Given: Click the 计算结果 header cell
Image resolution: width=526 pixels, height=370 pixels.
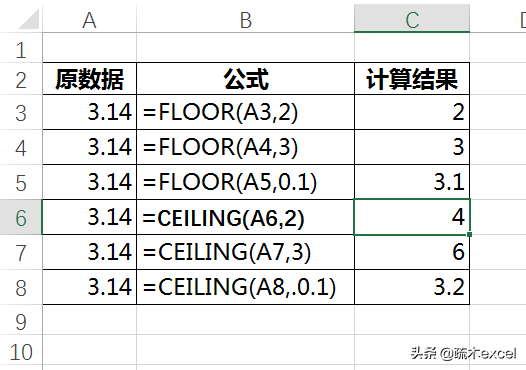Looking at the screenshot, I should point(412,78).
